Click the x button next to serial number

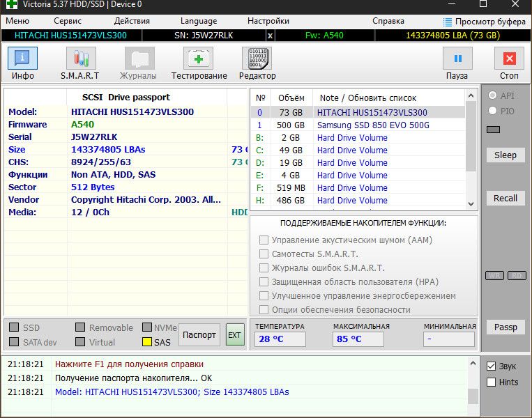pyautogui.click(x=270, y=36)
